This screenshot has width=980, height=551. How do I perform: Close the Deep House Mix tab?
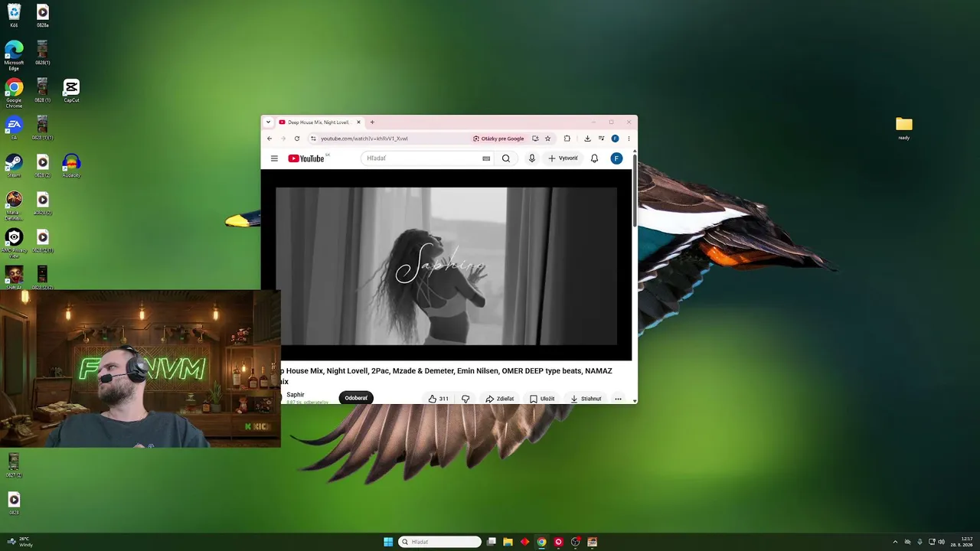click(359, 122)
